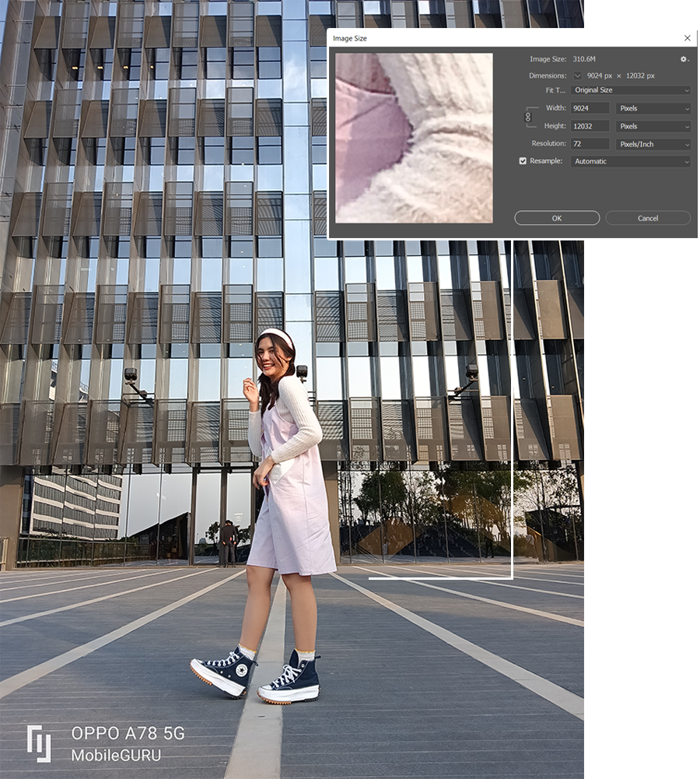Click into the Resolution value field
Screen dimensions: 700x779
(x=590, y=144)
